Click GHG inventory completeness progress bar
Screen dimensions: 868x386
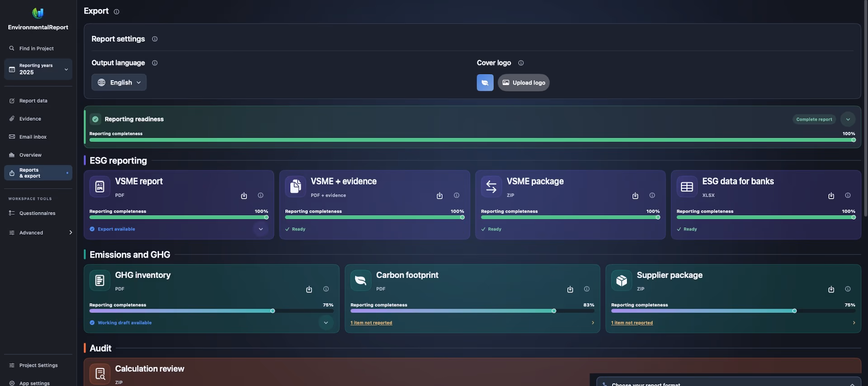212,311
